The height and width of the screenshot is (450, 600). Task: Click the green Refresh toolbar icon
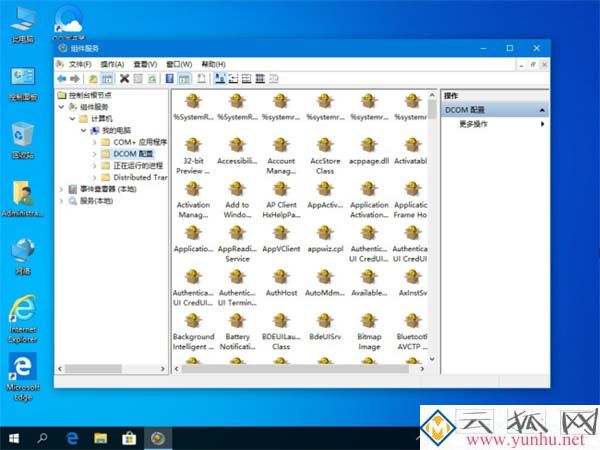(152, 79)
